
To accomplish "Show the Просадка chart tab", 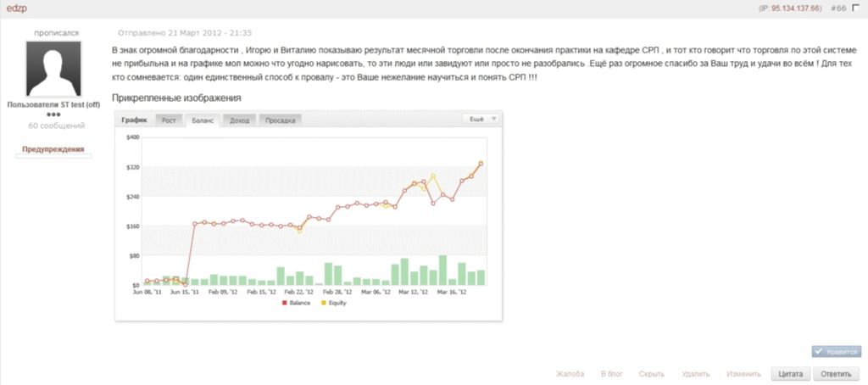I will (280, 120).
